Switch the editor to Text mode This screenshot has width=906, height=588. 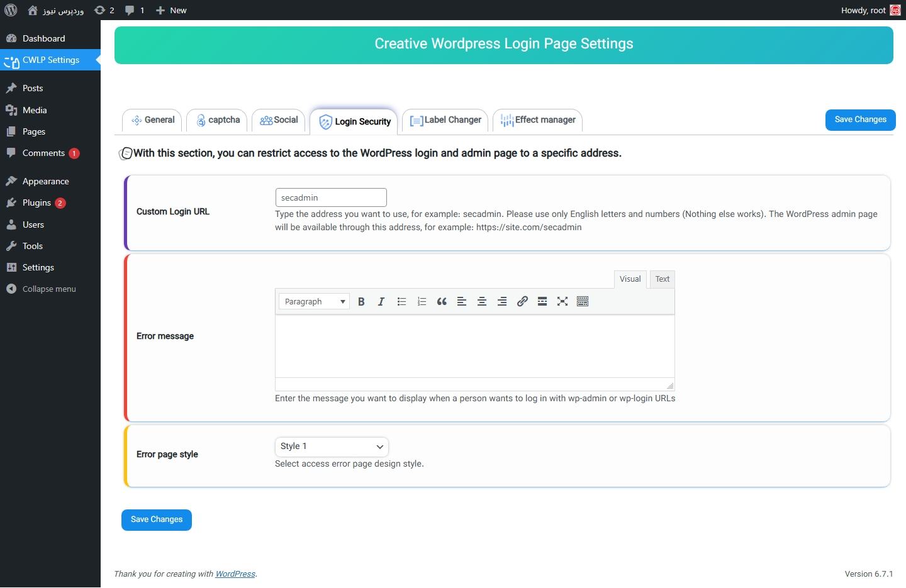click(662, 279)
